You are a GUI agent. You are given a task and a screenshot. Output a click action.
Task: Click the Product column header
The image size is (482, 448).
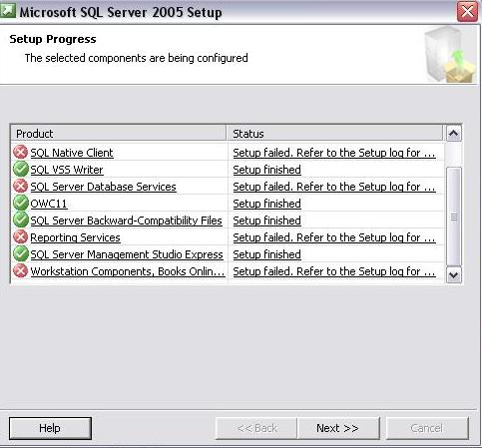[x=119, y=134]
